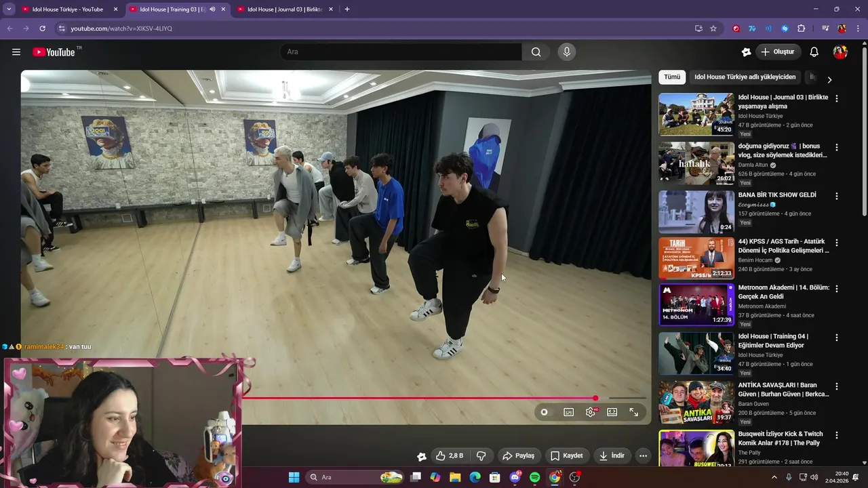Open the player settings gear
This screenshot has width=868, height=488.
[x=591, y=412]
